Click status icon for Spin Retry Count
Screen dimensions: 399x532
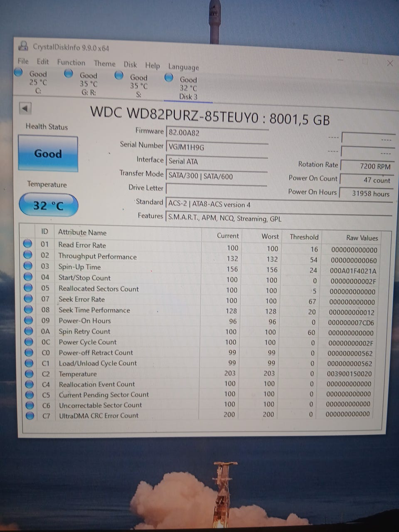[x=29, y=331]
